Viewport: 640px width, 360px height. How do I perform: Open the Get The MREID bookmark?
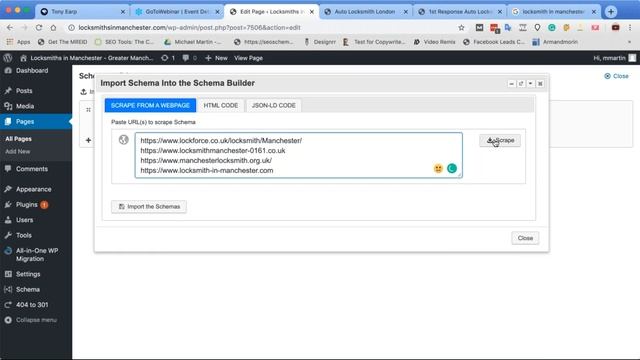point(62,42)
